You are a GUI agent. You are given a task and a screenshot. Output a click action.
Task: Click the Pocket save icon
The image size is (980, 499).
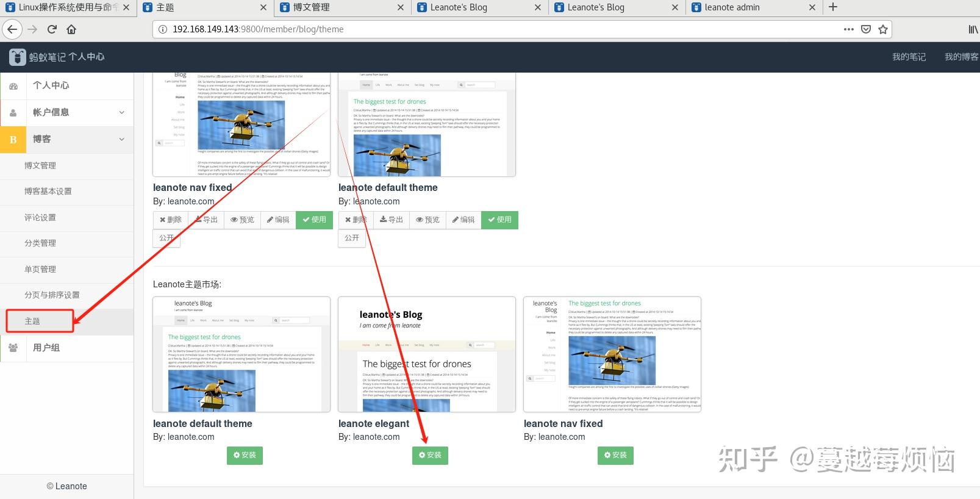tap(865, 29)
